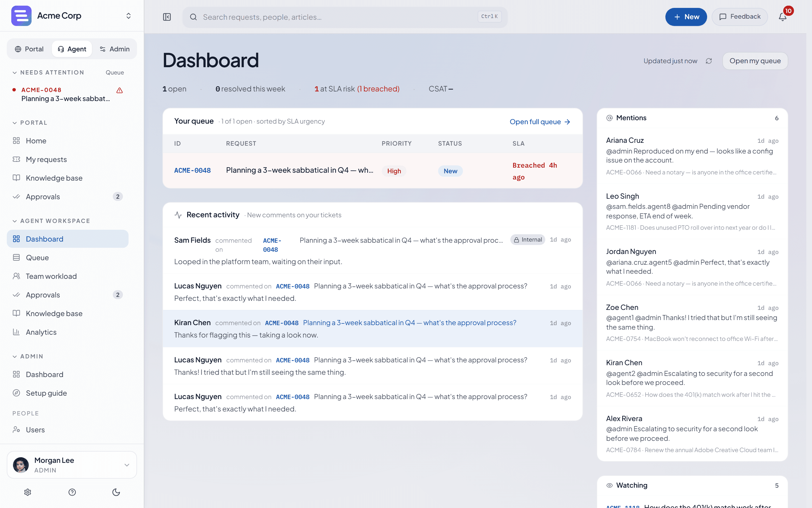Open the ACME-0048 ID in Your queue
Image resolution: width=812 pixels, height=508 pixels.
coord(192,171)
